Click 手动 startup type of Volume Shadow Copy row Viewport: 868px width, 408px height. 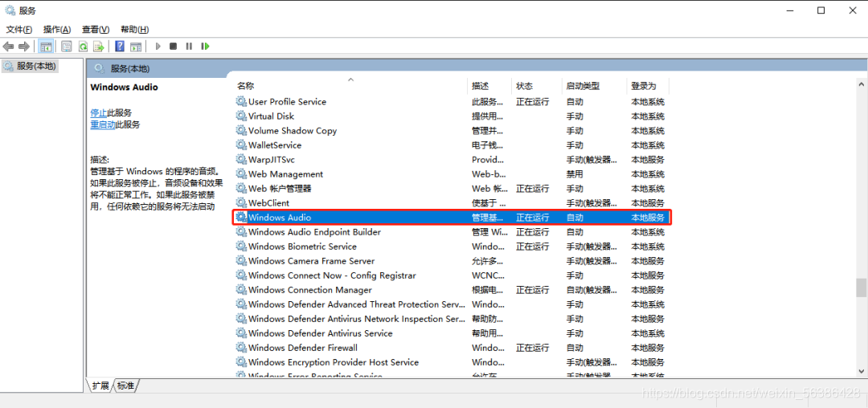(575, 130)
